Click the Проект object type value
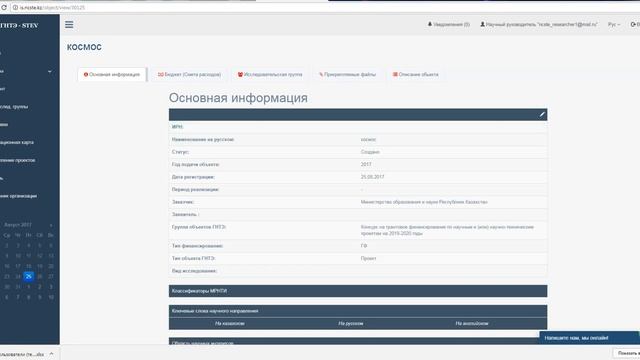Image resolution: width=640 pixels, height=360 pixels. coord(368,258)
